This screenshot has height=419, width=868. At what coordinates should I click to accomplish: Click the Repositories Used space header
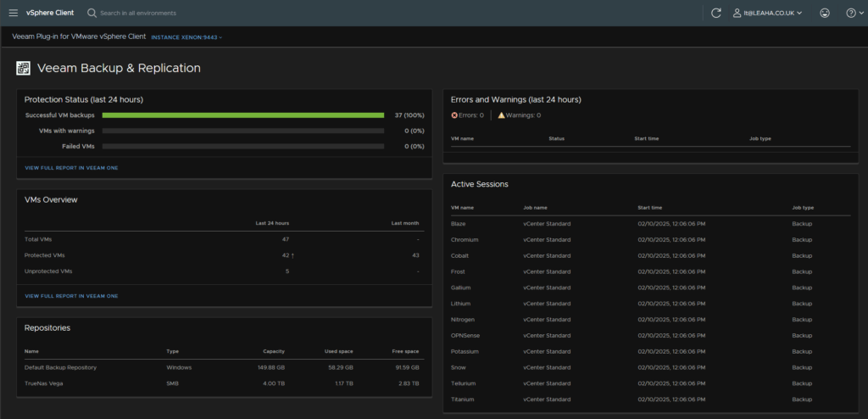coord(338,351)
